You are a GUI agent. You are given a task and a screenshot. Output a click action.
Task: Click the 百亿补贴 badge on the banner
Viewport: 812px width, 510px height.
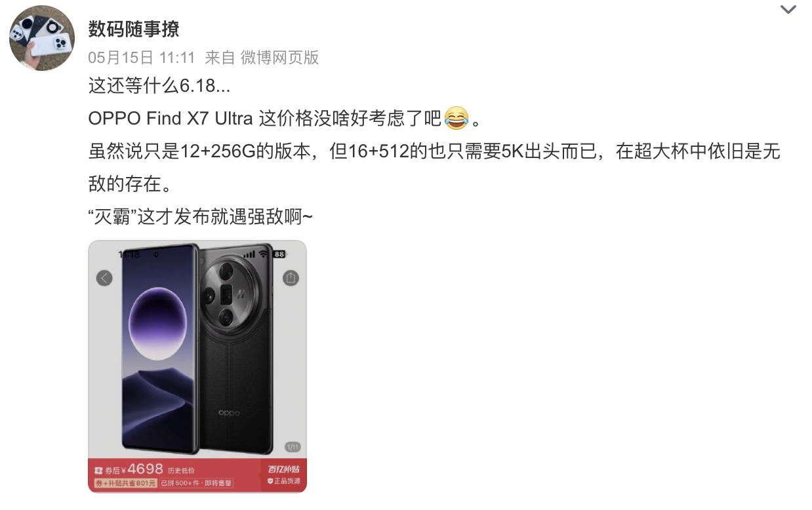(283, 469)
